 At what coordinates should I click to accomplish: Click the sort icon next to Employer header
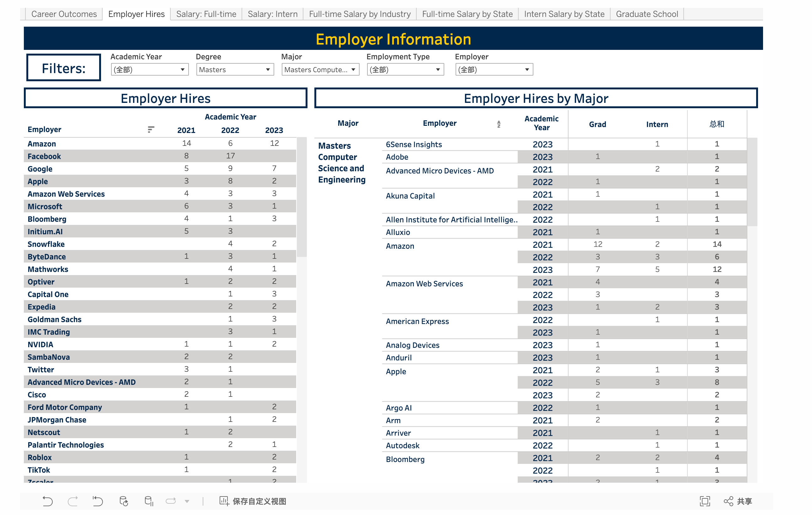151,130
